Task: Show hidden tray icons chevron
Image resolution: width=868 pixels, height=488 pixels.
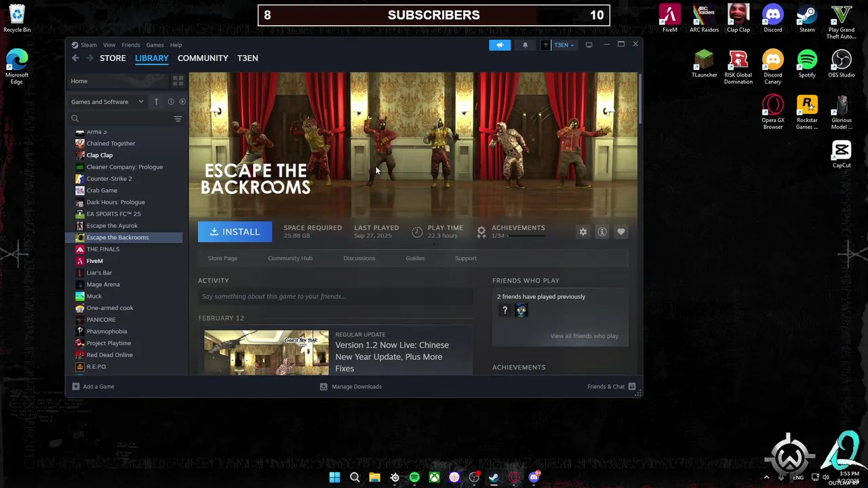Action: 767,477
